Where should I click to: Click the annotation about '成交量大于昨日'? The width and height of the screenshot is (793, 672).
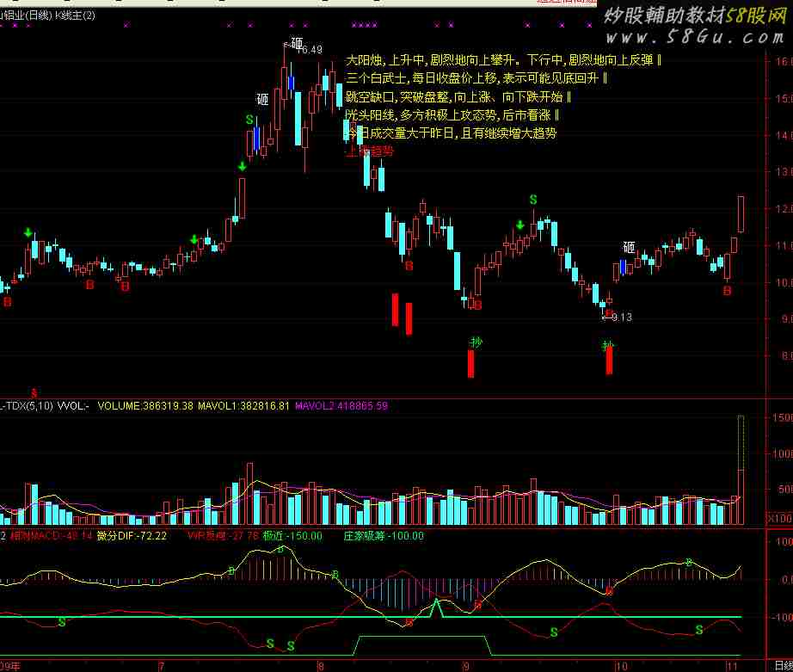pyautogui.click(x=451, y=133)
